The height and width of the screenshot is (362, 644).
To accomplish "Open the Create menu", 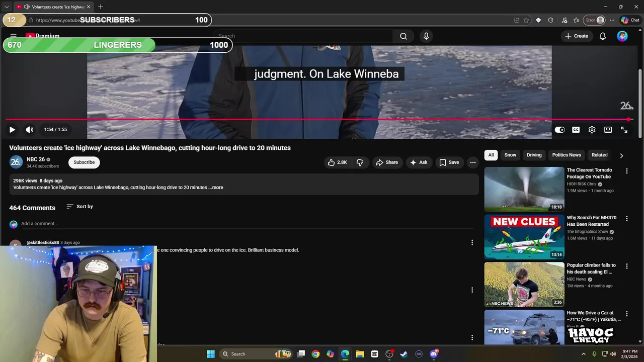I will click(576, 36).
